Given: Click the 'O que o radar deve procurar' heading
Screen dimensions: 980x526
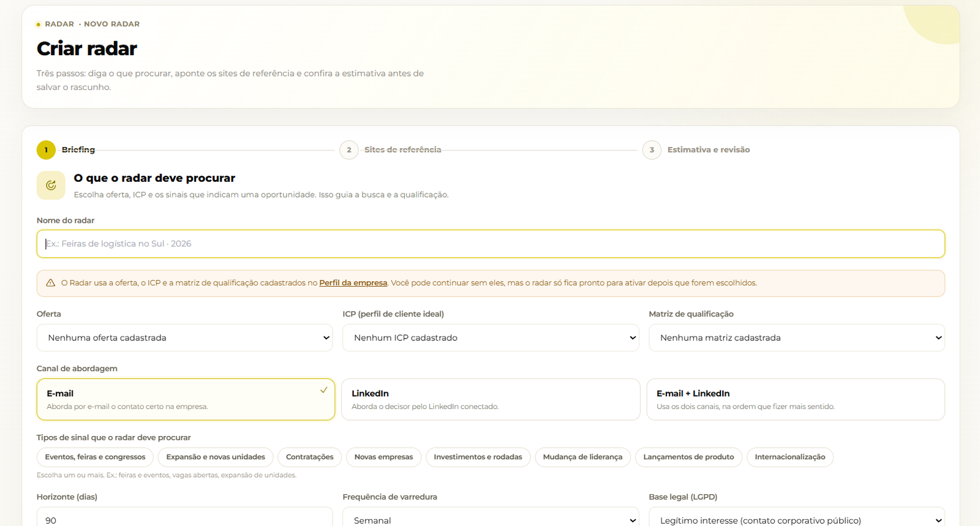Looking at the screenshot, I should [154, 178].
